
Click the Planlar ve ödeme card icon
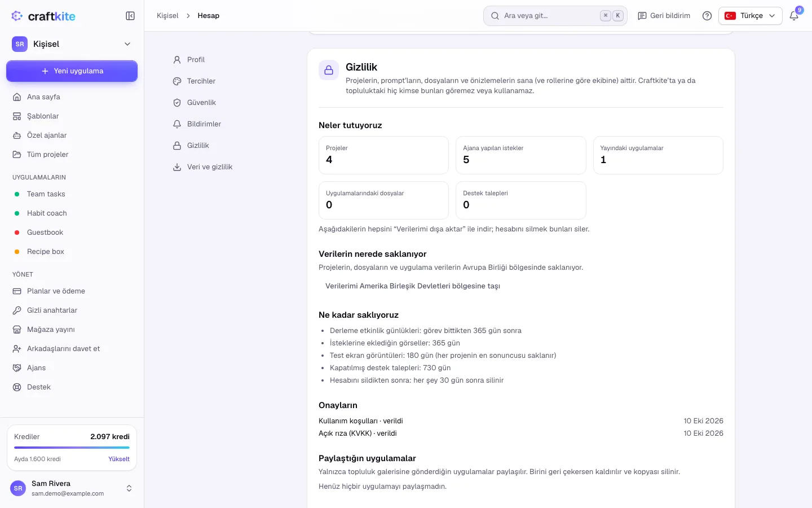(17, 291)
